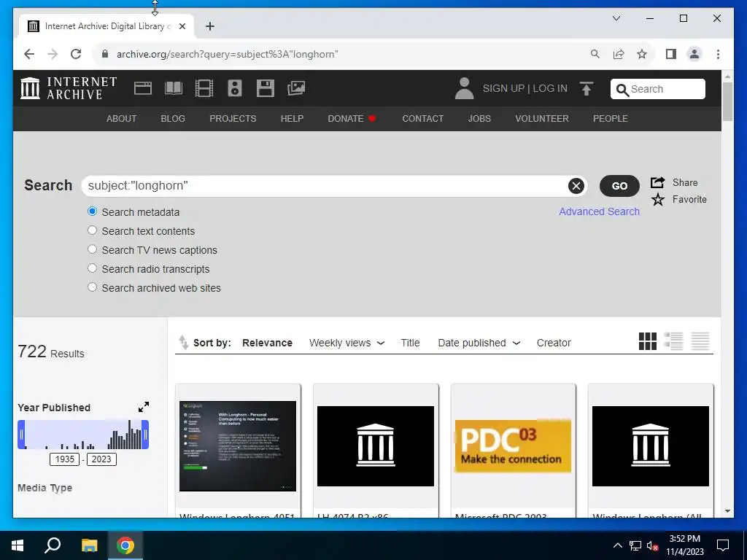Sort results by Creator
Viewport: 747px width, 560px height.
[x=554, y=343]
